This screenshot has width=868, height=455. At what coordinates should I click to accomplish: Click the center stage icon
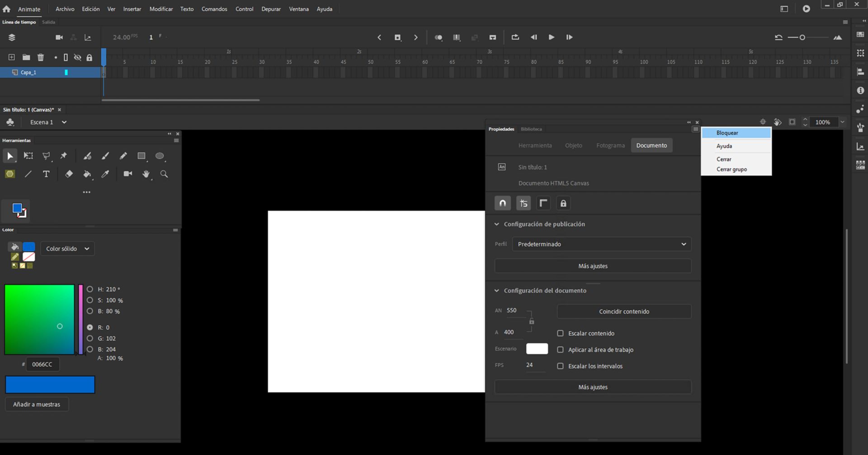click(x=763, y=122)
